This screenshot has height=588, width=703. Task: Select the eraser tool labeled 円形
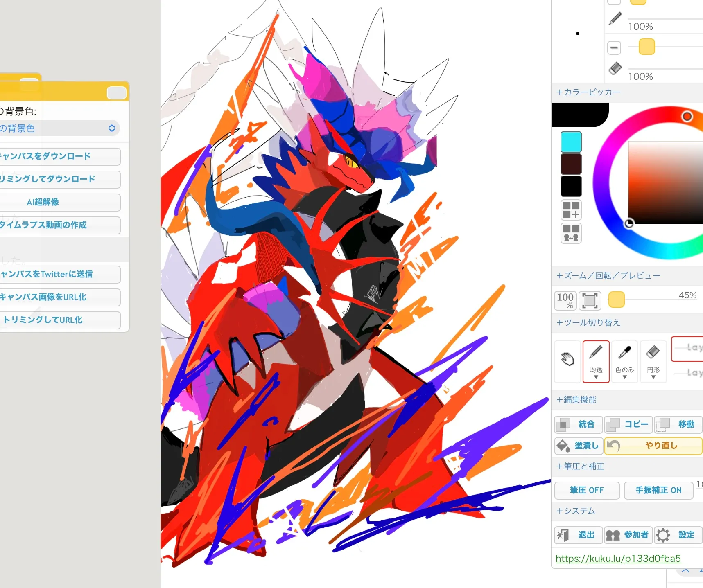(653, 361)
